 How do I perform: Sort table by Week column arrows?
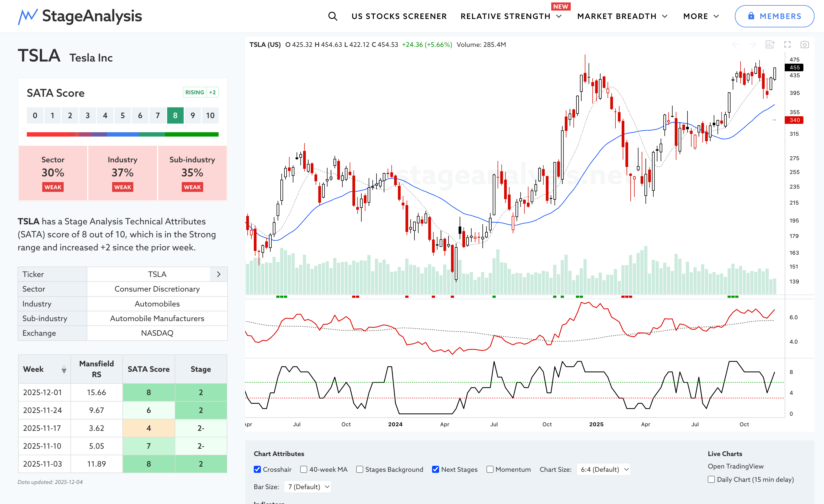tap(64, 369)
